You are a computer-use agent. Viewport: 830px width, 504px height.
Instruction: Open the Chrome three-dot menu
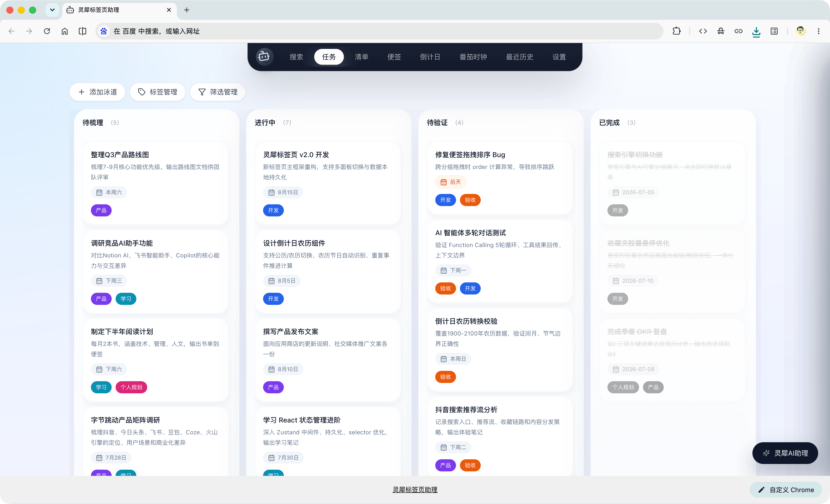coord(819,31)
